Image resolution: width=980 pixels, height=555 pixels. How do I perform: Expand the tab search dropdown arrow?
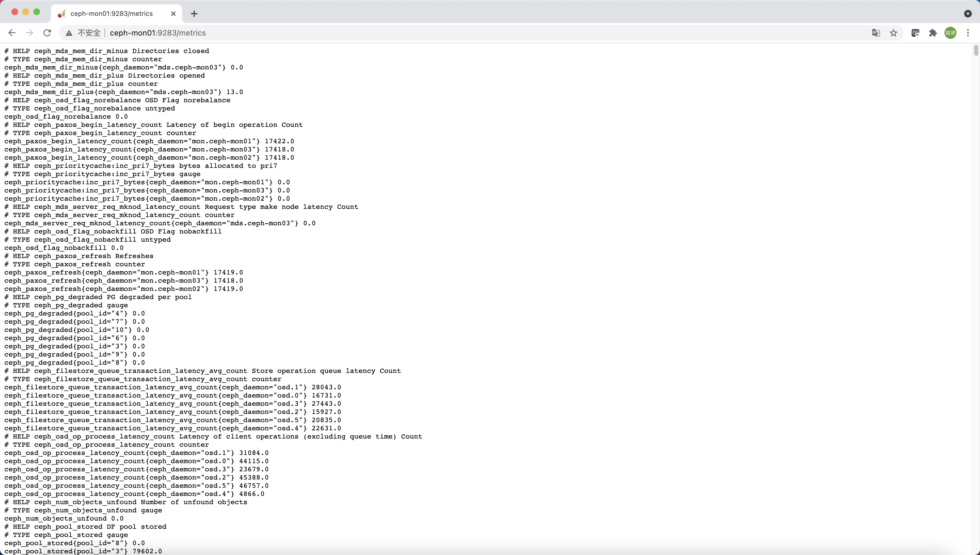(x=967, y=14)
